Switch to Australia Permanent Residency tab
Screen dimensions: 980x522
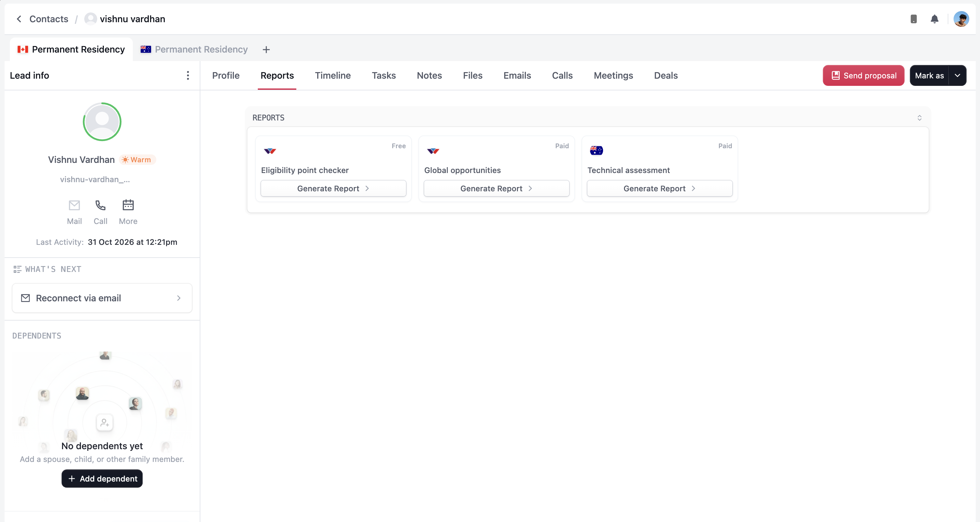194,50
